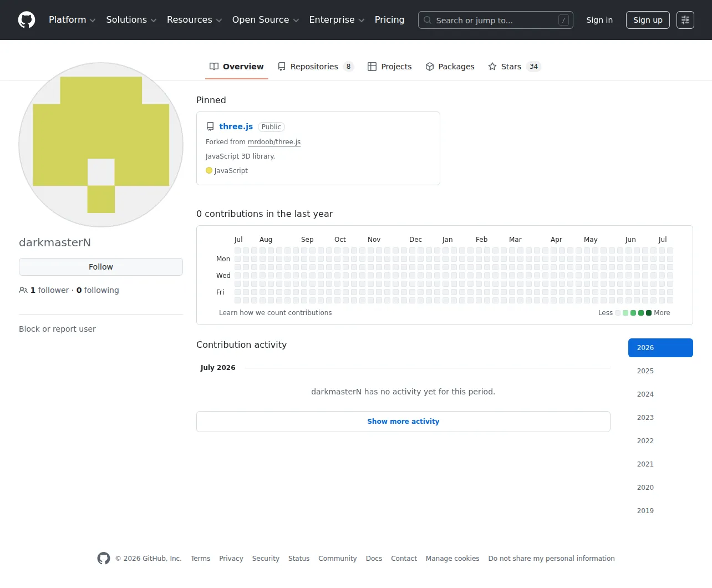Expand the Solutions dropdown menu
The height and width of the screenshot is (588, 712).
[x=131, y=20]
